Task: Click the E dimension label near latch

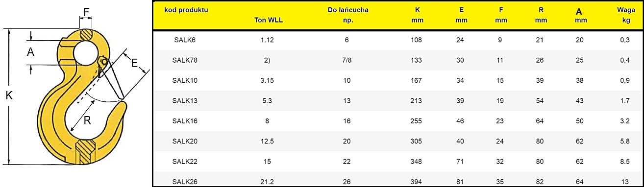Action: (x=134, y=62)
